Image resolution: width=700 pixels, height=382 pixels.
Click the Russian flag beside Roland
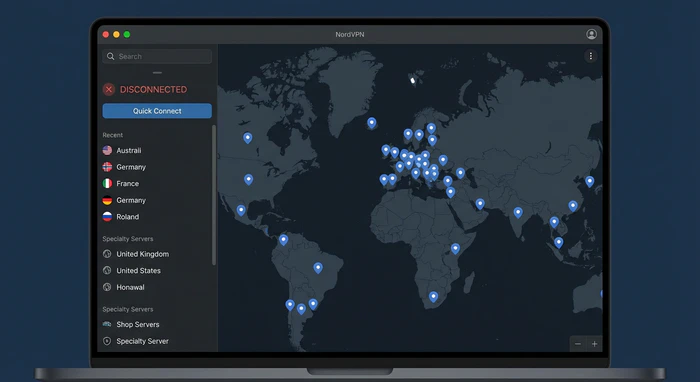(107, 216)
